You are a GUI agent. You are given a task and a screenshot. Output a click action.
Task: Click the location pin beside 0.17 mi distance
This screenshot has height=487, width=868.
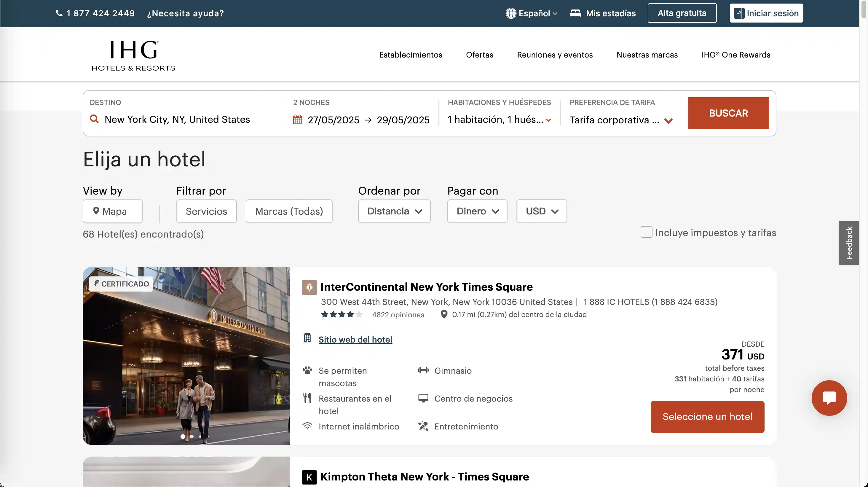pyautogui.click(x=444, y=314)
